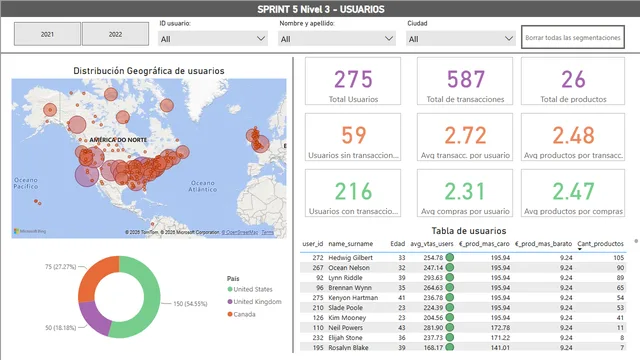Sort table by name_surname column header
The width and height of the screenshot is (640, 360).
click(351, 244)
